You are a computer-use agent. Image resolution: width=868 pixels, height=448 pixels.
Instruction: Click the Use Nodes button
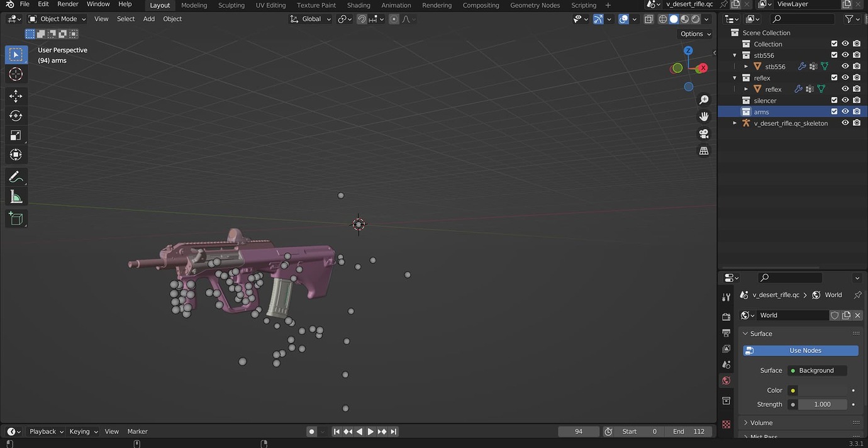[805, 350]
